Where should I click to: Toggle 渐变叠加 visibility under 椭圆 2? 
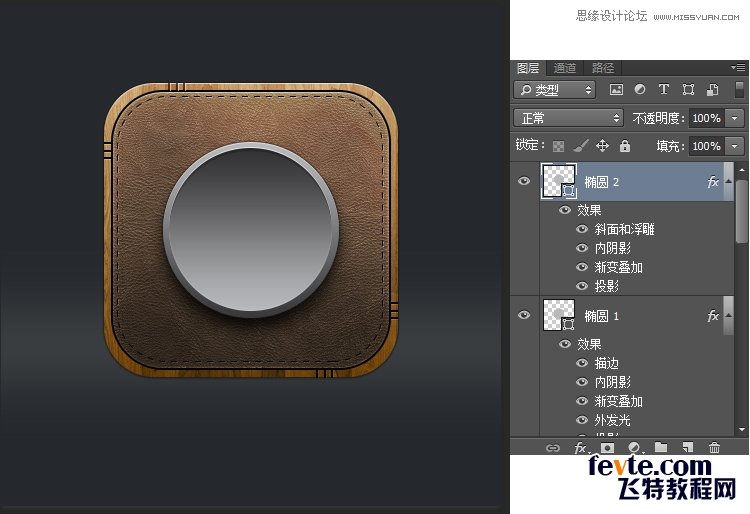[582, 267]
